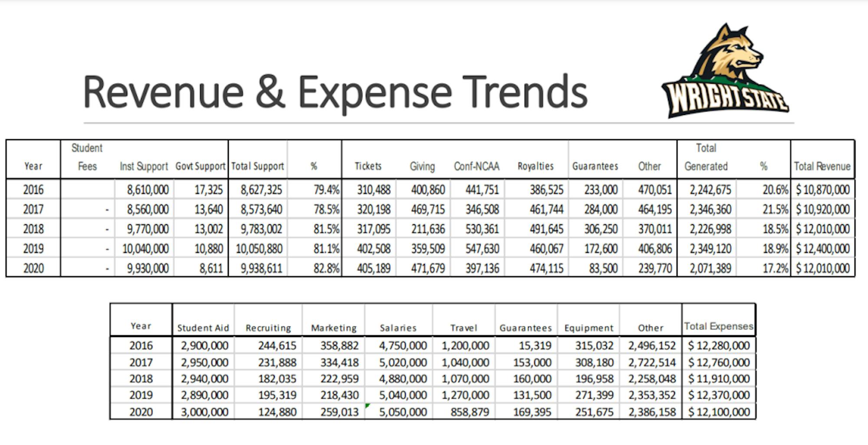Select the 'Salaries' column header
This screenshot has width=868, height=445.
click(398, 328)
